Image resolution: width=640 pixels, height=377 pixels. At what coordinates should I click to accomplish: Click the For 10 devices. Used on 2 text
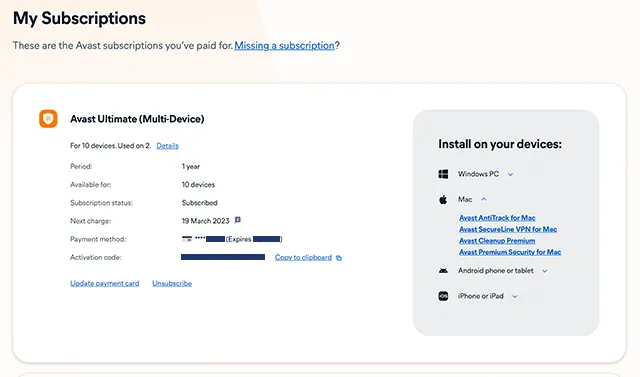point(110,146)
